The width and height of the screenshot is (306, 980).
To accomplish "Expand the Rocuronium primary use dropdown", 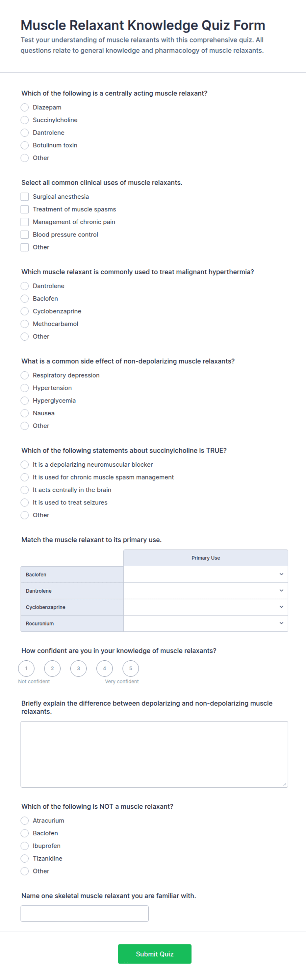I will click(206, 624).
